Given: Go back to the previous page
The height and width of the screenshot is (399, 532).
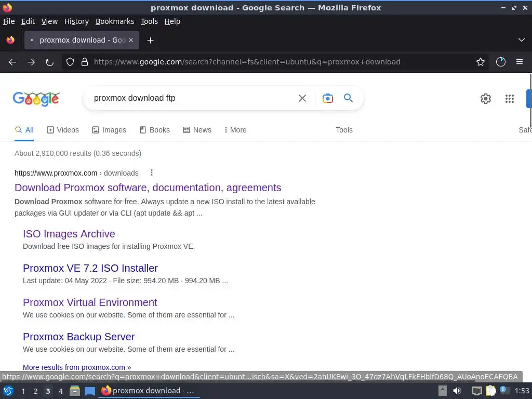Looking at the screenshot, I should click(12, 62).
